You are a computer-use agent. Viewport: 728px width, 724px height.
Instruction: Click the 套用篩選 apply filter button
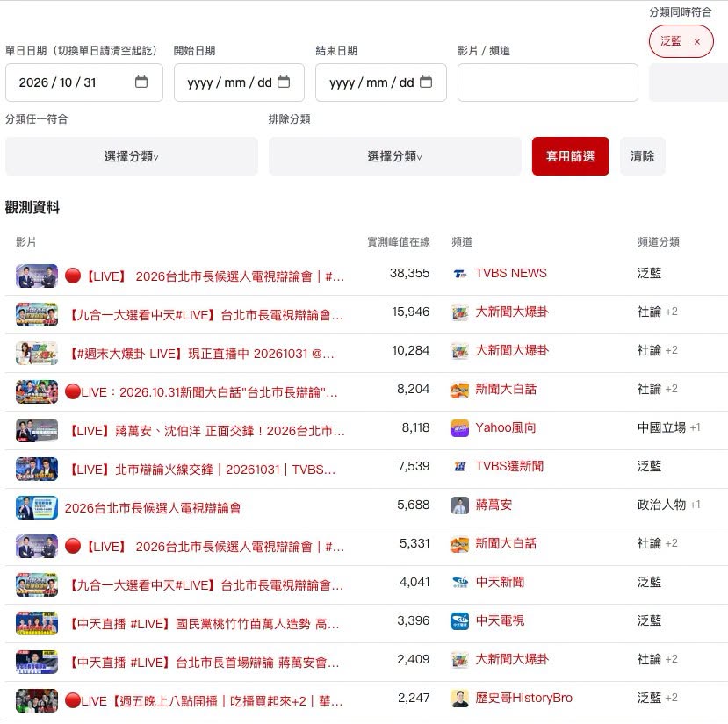pos(570,156)
